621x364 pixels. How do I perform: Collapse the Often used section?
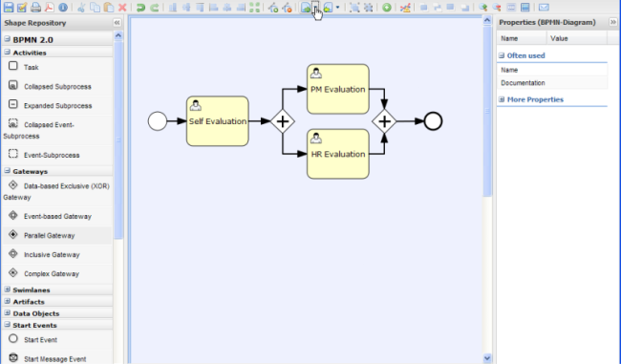coord(502,55)
